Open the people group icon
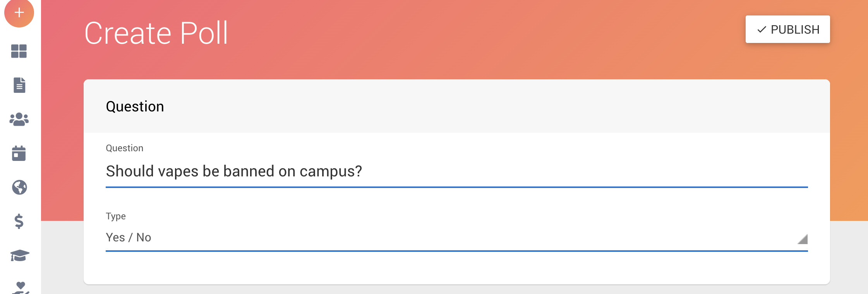Screen dimensions: 868x294 [x=19, y=120]
